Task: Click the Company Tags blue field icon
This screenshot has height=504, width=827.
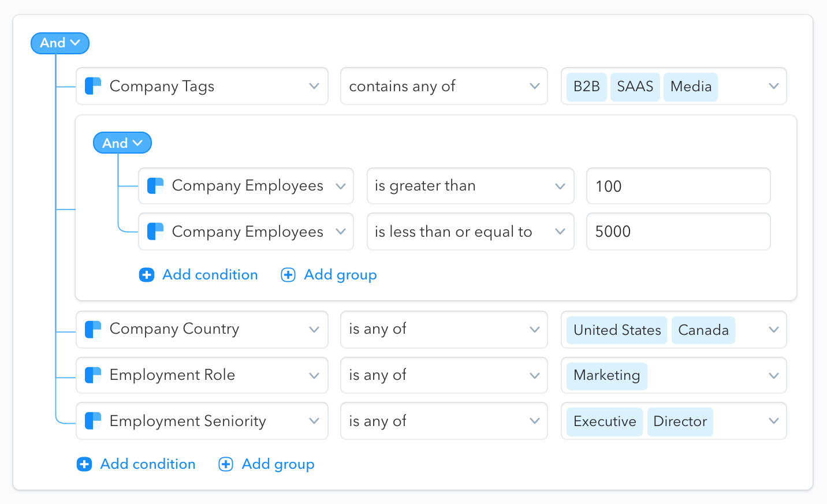Action: click(93, 86)
